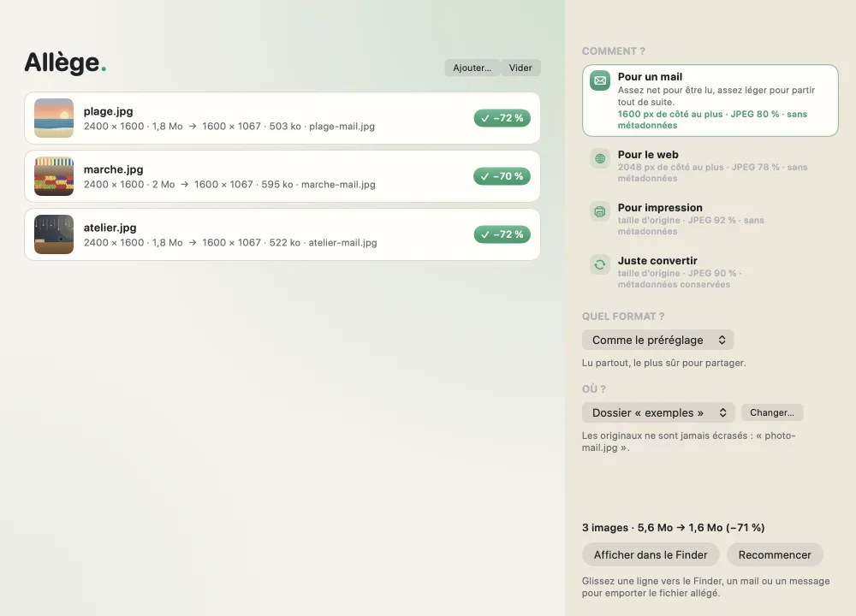Viewport: 856px width, 616px height.
Task: Expand the Dossier « exemples » destination dropdown
Action: (x=658, y=412)
